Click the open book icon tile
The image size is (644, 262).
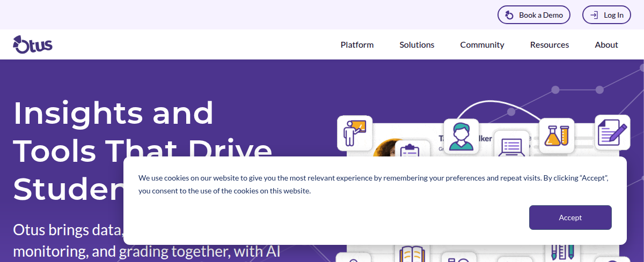412,254
